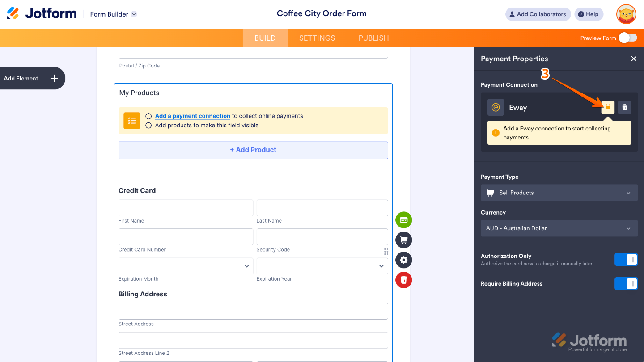Click the My Products heading
Screen dimensions: 644x362
coord(139,93)
